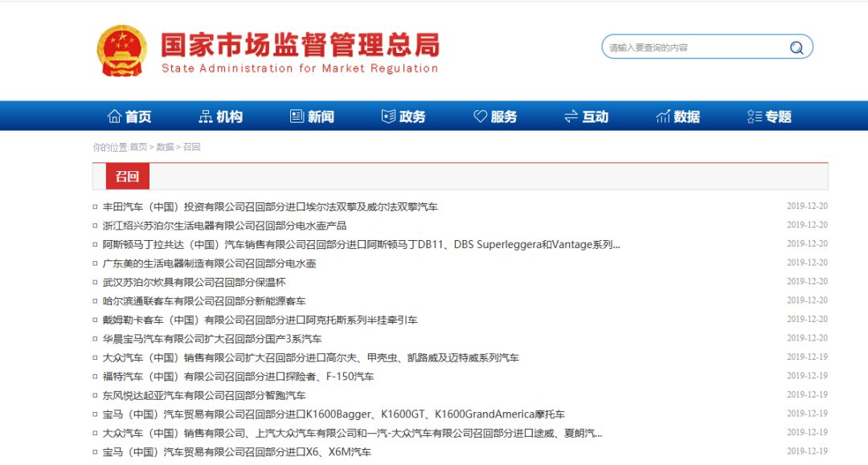Open 大众汽车 高尔夫 甲壳虫 recall notice
Viewport: 868px width, 465px height.
(310, 357)
